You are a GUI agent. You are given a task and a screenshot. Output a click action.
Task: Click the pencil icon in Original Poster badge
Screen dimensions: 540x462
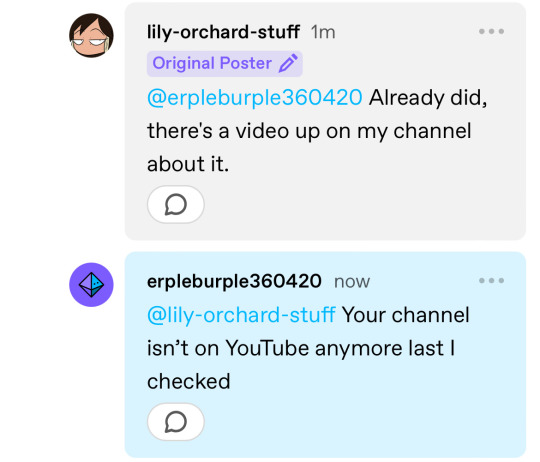pos(288,63)
